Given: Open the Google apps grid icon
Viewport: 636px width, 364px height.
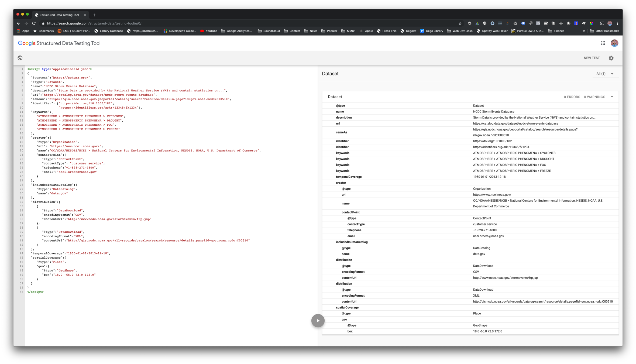Looking at the screenshot, I should pyautogui.click(x=603, y=43).
